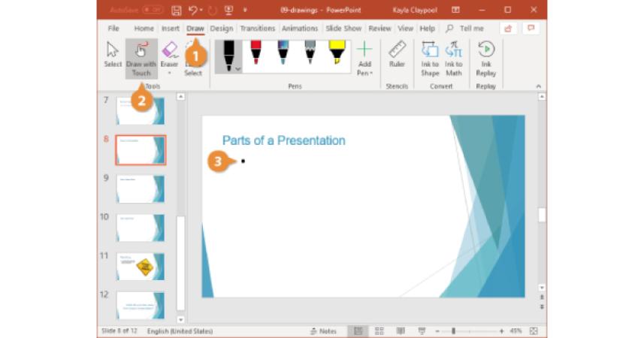Go to next slide double-arrow
This screenshot has height=338, width=644.
click(542, 306)
